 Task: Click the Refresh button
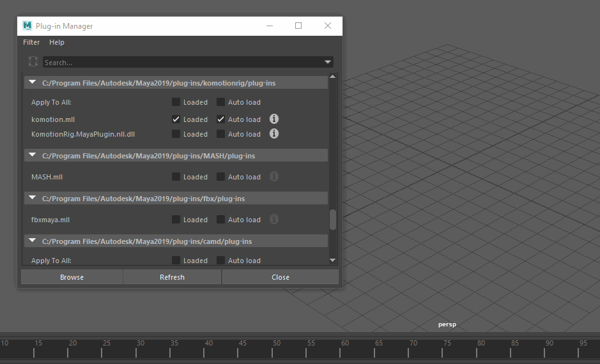click(x=172, y=277)
